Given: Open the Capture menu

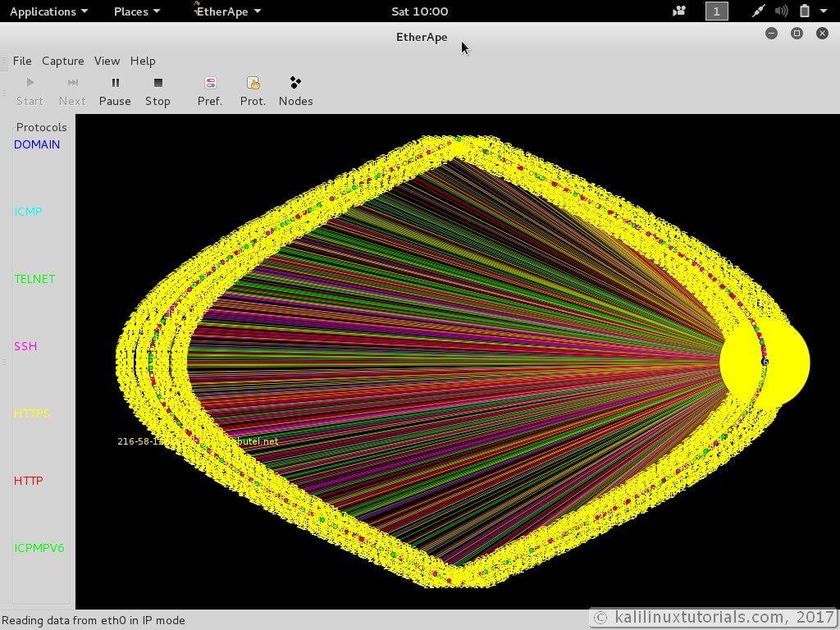Looking at the screenshot, I should [63, 61].
